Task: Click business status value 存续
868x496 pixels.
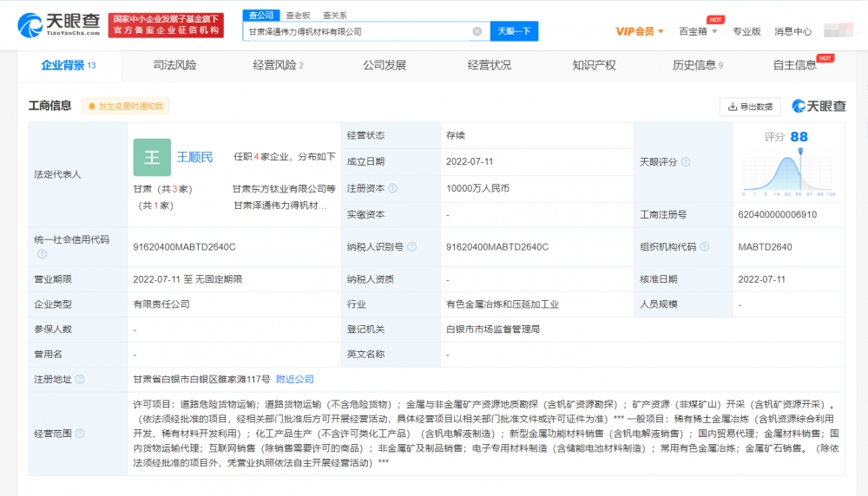Action: tap(456, 135)
